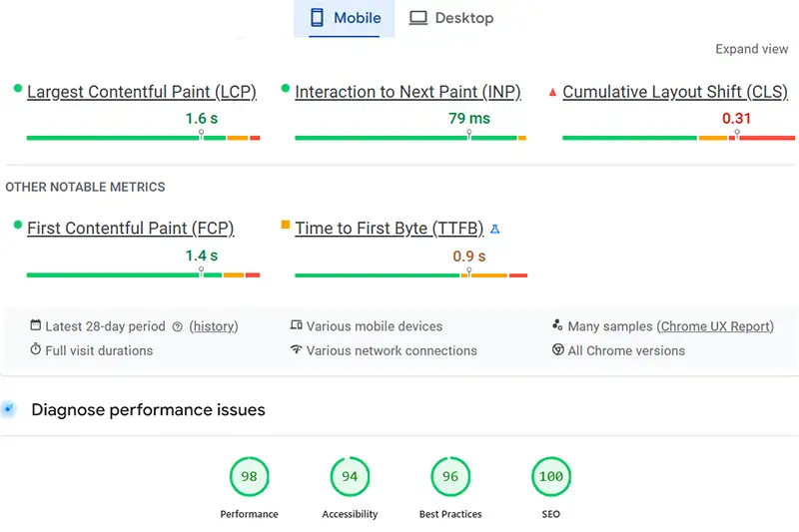
Task: Switch to the Mobile tab
Action: tap(345, 18)
